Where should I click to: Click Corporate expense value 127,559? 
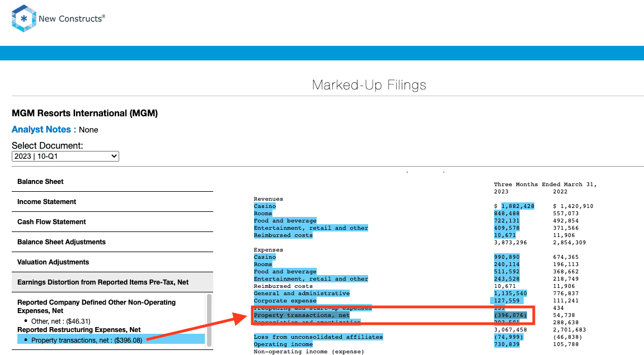[507, 301]
